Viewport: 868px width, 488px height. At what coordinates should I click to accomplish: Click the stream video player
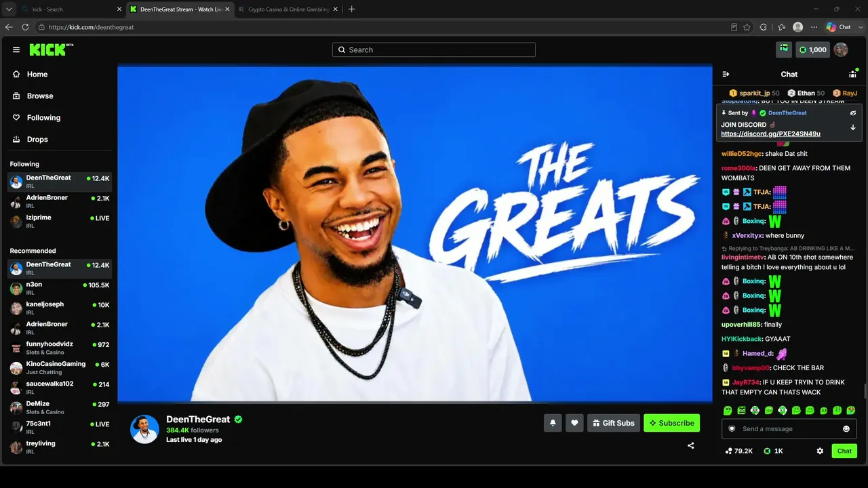click(415, 233)
